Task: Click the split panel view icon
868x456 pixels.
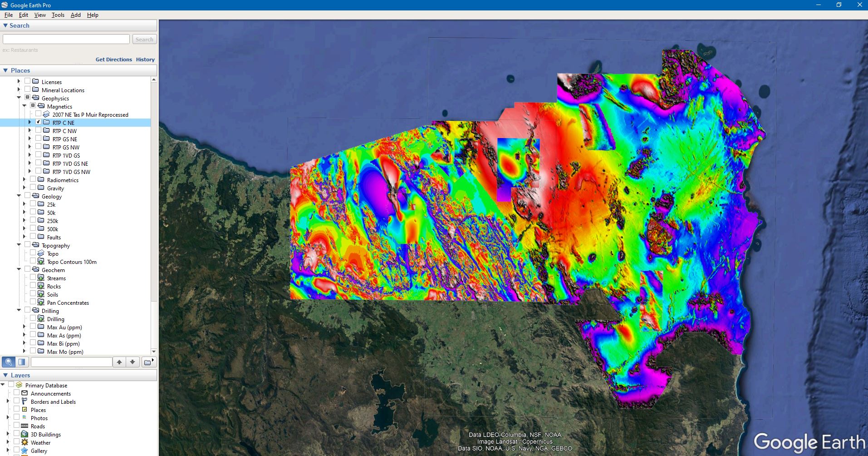Action: click(22, 362)
